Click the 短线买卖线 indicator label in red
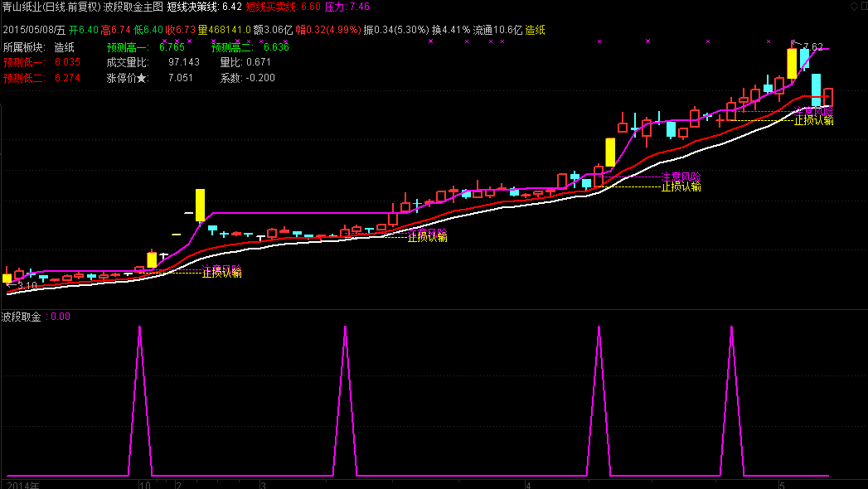The height and width of the screenshot is (489, 868). tap(271, 7)
